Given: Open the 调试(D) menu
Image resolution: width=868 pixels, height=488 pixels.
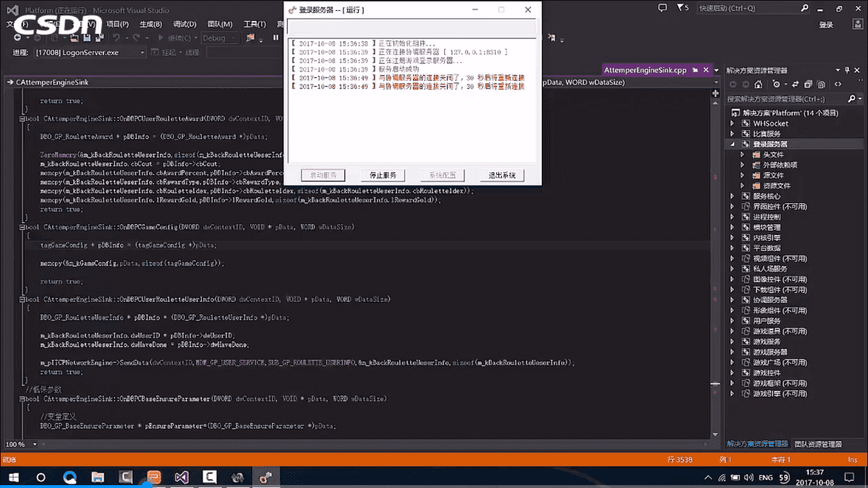Looking at the screenshot, I should tap(184, 24).
